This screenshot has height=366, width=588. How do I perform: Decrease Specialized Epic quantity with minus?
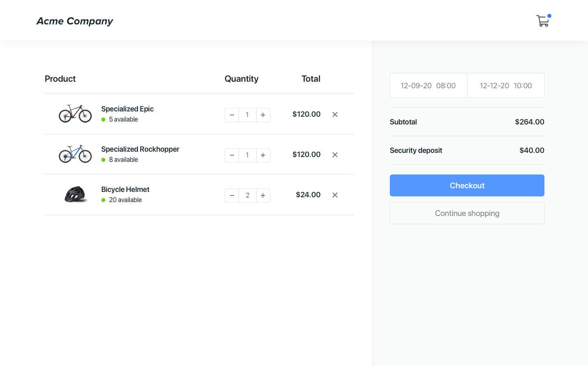pos(232,115)
